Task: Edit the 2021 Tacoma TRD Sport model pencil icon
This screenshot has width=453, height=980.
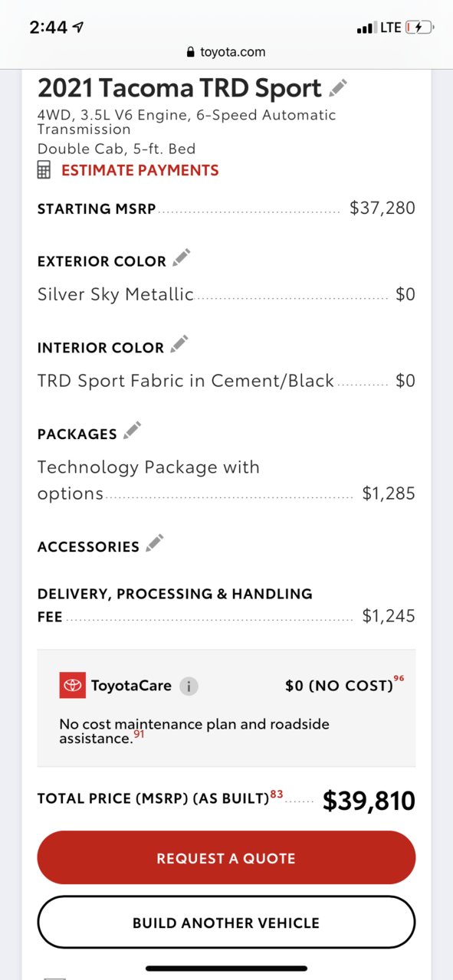Action: [x=338, y=88]
